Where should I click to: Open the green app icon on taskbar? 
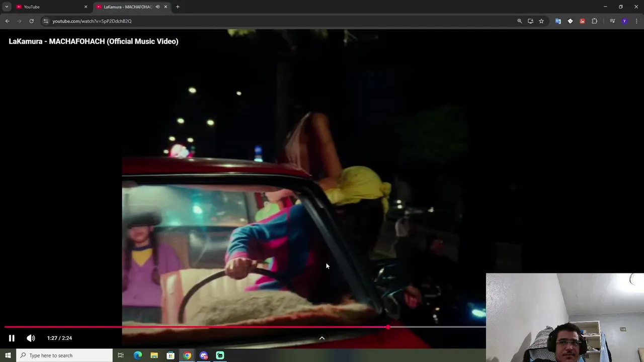[220, 355]
